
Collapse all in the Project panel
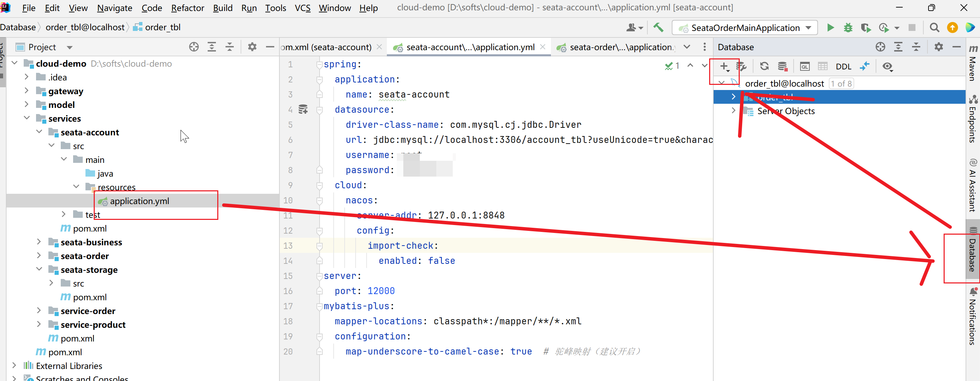229,47
